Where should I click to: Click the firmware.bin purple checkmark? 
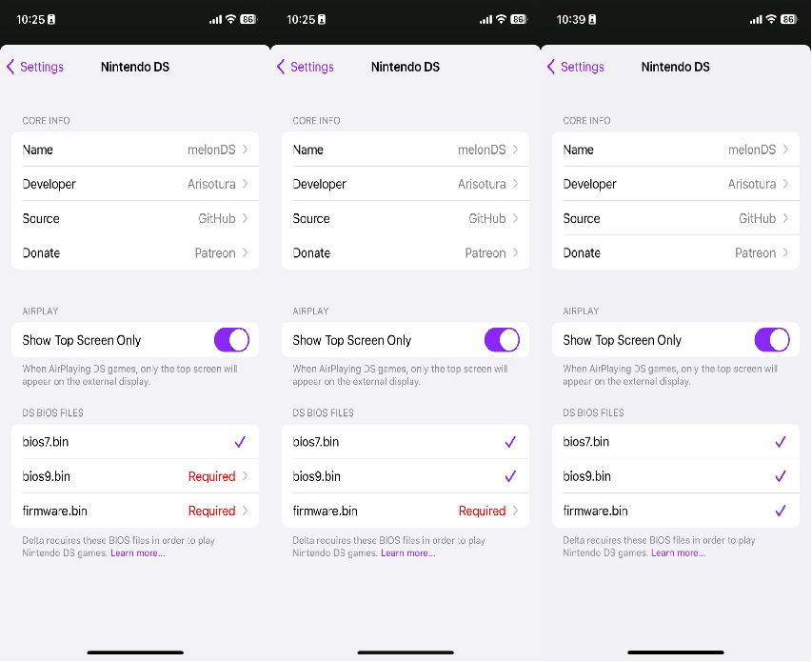pyautogui.click(x=781, y=511)
